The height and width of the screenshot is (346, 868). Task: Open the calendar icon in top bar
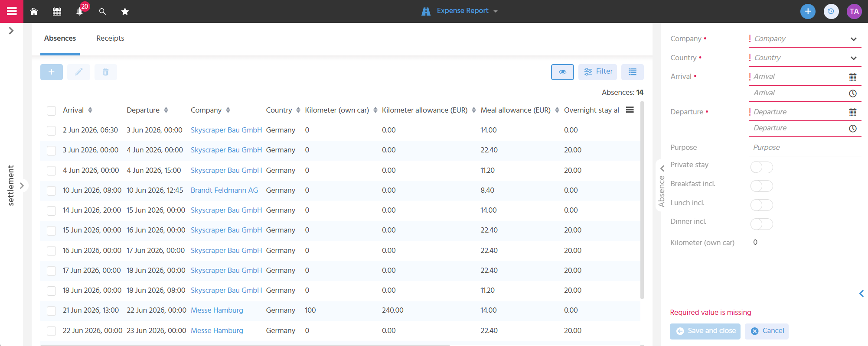coord(57,11)
